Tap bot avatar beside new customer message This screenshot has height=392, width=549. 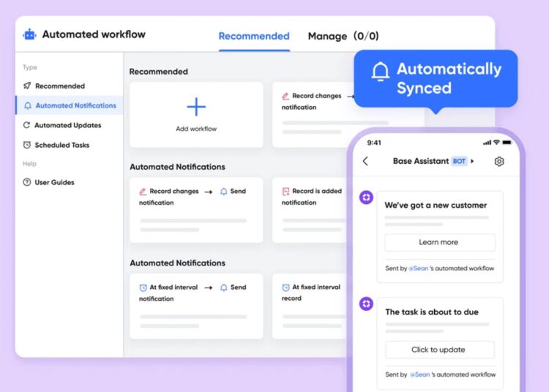tap(366, 197)
